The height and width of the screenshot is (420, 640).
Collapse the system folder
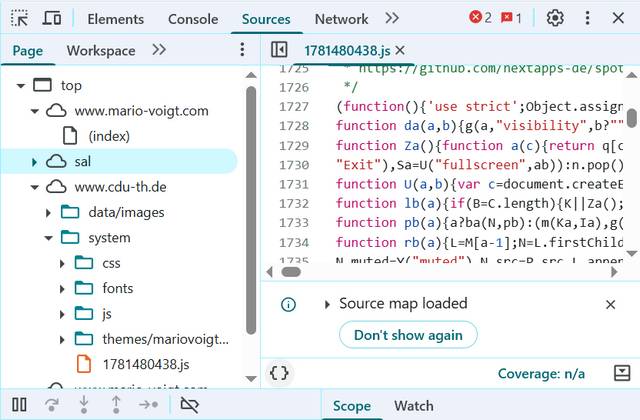point(49,238)
